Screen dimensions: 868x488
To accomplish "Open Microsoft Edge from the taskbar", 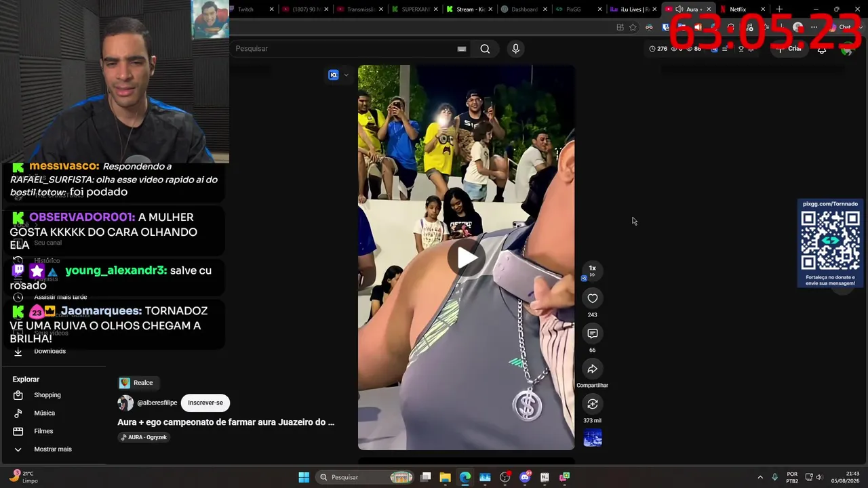I will pos(465,477).
